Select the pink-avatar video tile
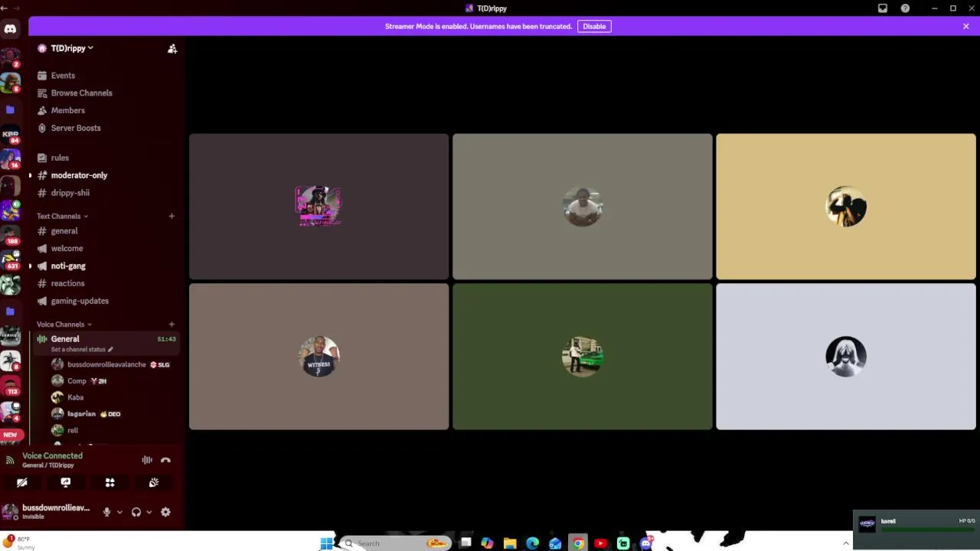Screen dimensions: 980x551 [319, 207]
